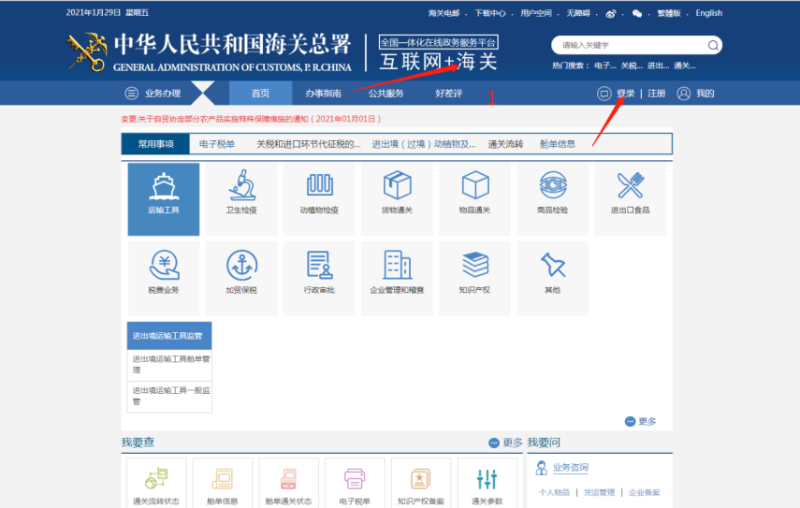Expand 更多 in the 常用事项 panel
This screenshot has height=508, width=800.
pos(641,422)
